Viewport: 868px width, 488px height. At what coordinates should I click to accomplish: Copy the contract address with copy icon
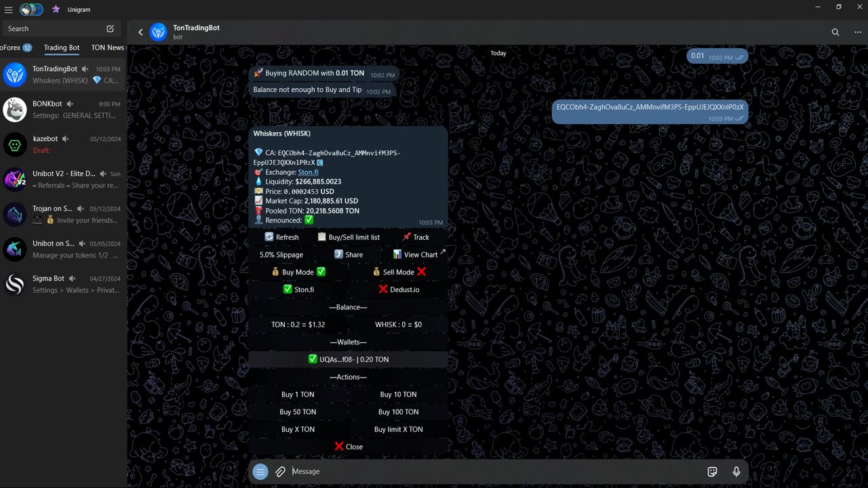tap(320, 163)
